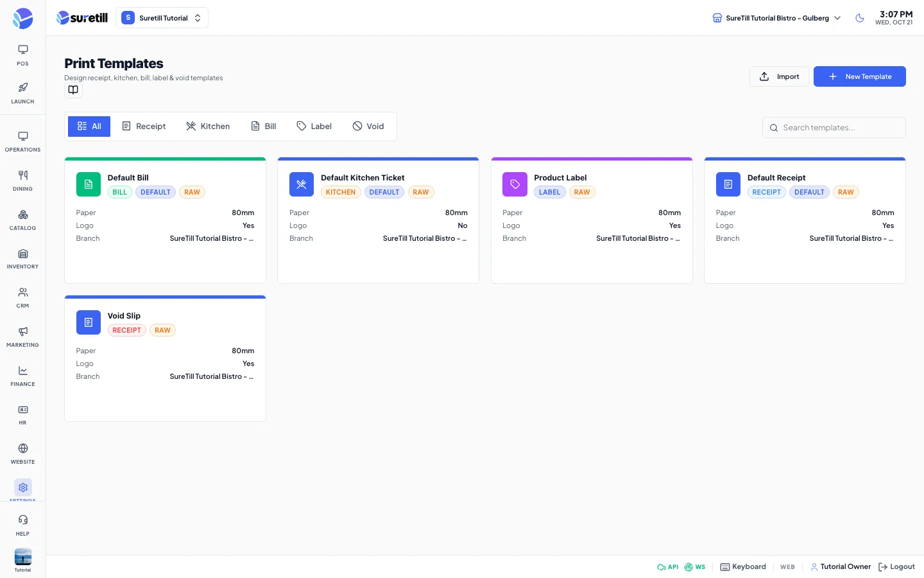Click the "Void Slip" template title
924x578 pixels.
[x=124, y=316]
